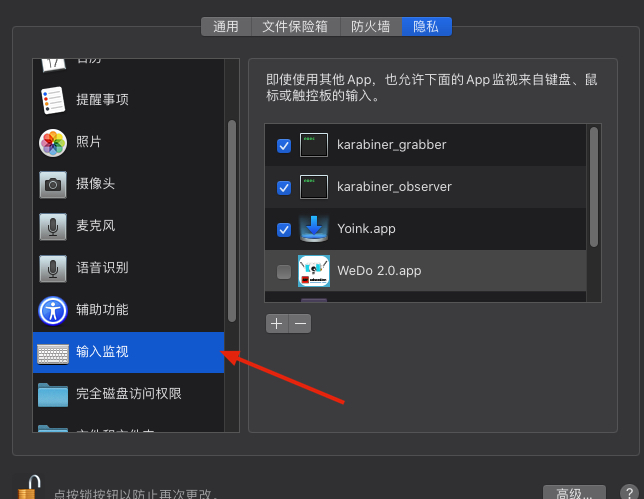
Task: Open help with the question mark button
Action: 629,492
